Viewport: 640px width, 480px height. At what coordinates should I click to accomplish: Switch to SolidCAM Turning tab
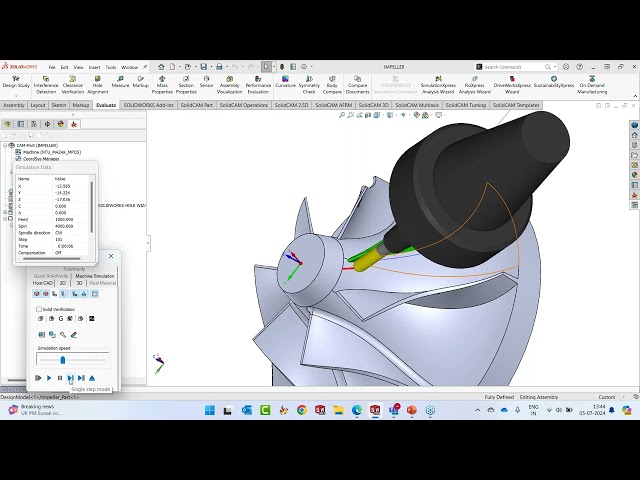click(466, 105)
